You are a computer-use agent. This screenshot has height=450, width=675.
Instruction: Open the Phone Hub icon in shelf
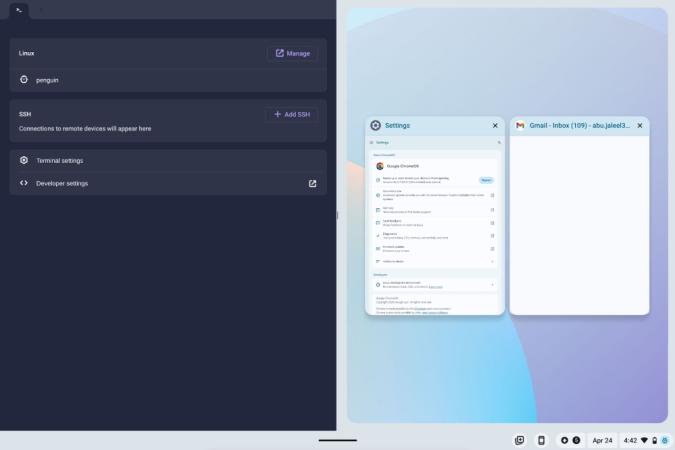coord(541,440)
